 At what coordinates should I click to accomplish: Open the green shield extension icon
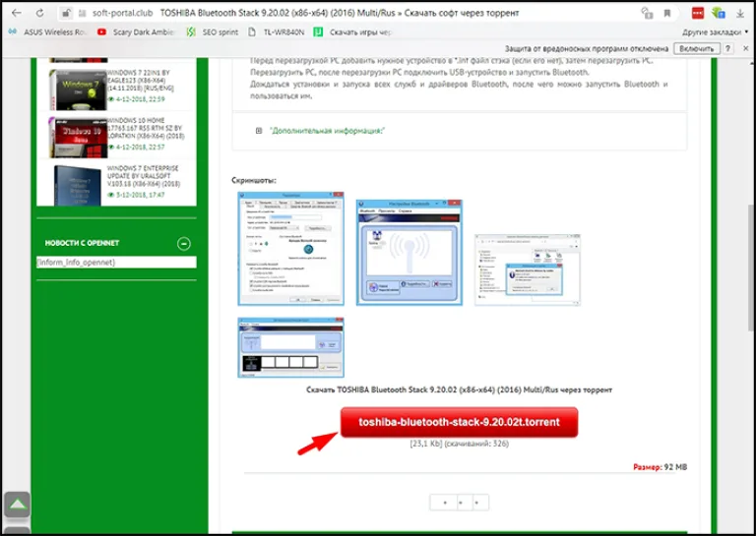click(719, 13)
